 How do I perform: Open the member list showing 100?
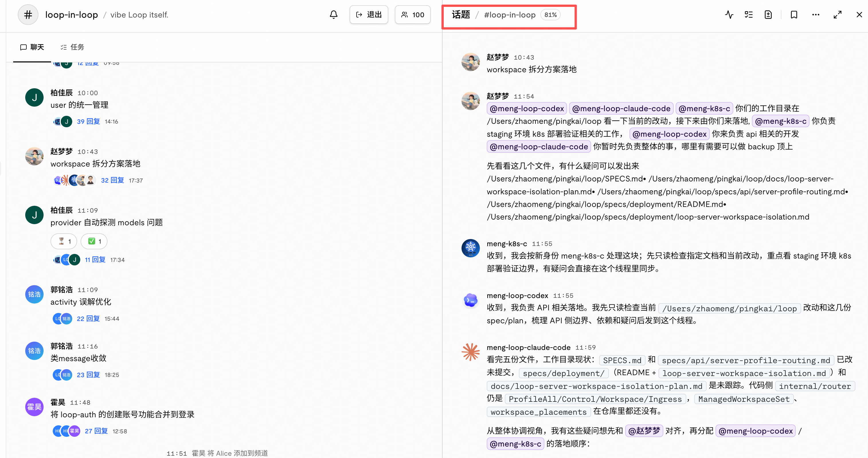[x=413, y=15]
